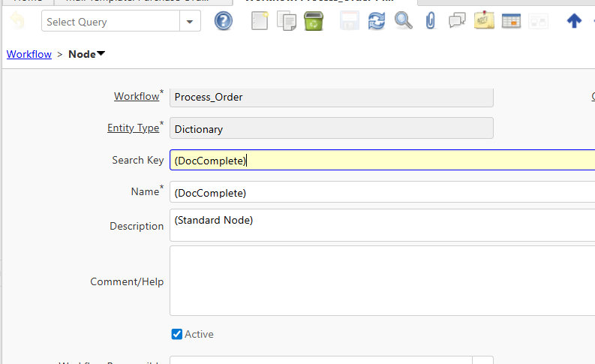595x364 pixels.
Task: Click into the Search Key field
Action: click(x=375, y=161)
